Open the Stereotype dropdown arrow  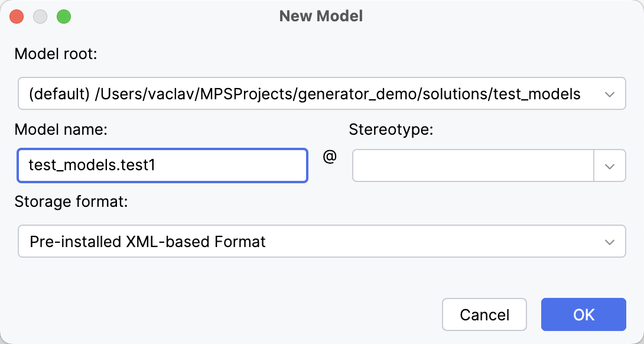[610, 166]
